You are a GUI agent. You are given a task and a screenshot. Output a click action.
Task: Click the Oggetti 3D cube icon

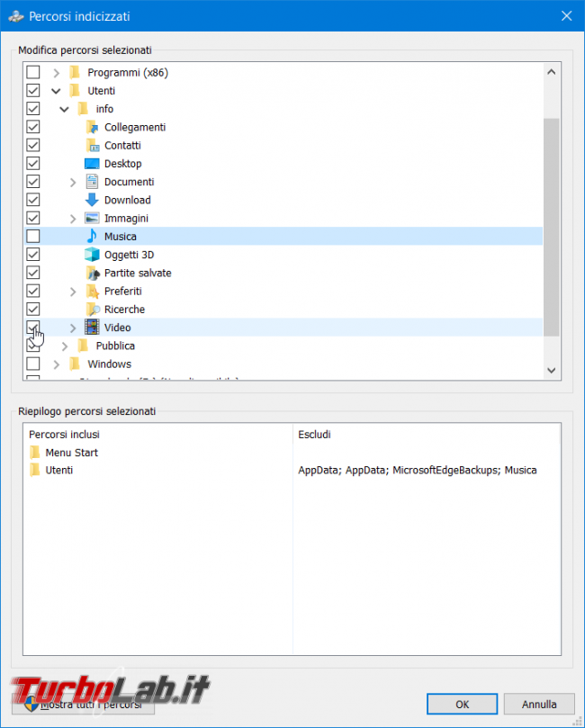point(92,255)
